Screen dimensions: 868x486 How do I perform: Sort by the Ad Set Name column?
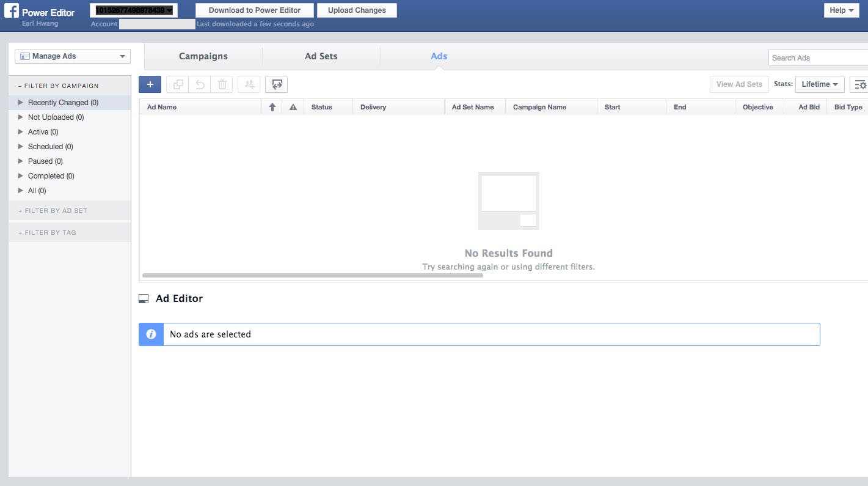[x=475, y=107]
